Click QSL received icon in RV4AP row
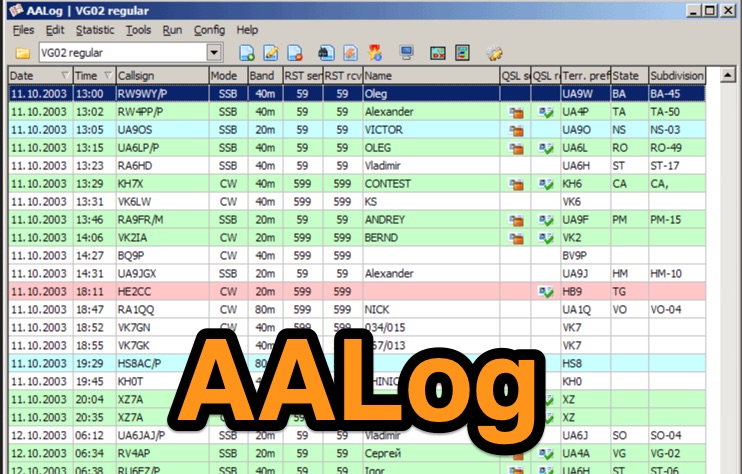The width and height of the screenshot is (742, 474). pos(546,454)
